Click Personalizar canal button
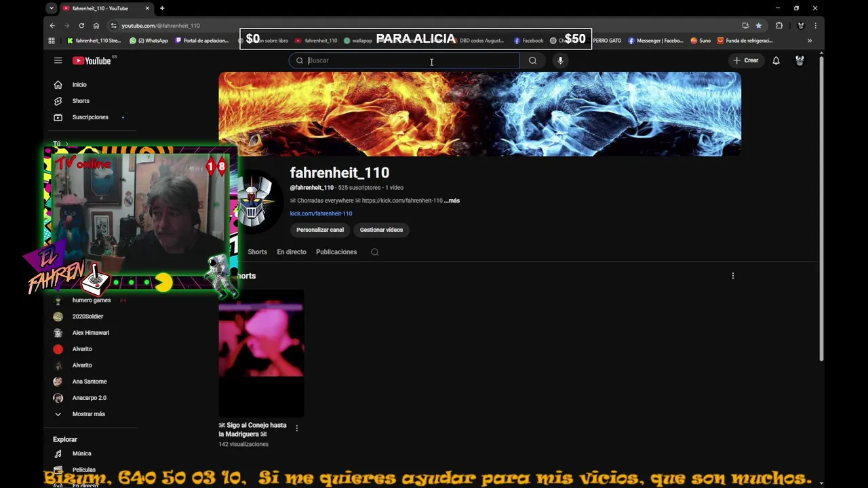The height and width of the screenshot is (488, 868). coord(320,230)
